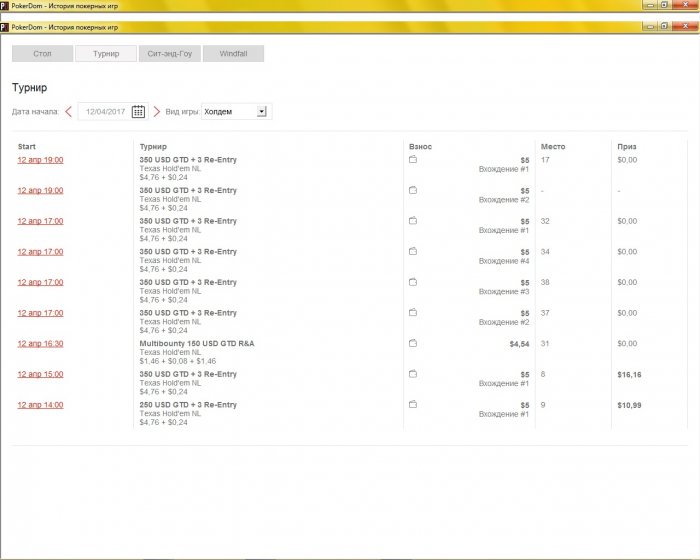Open the Сит-энд-Гоу tab
700x560 pixels.
[169, 54]
